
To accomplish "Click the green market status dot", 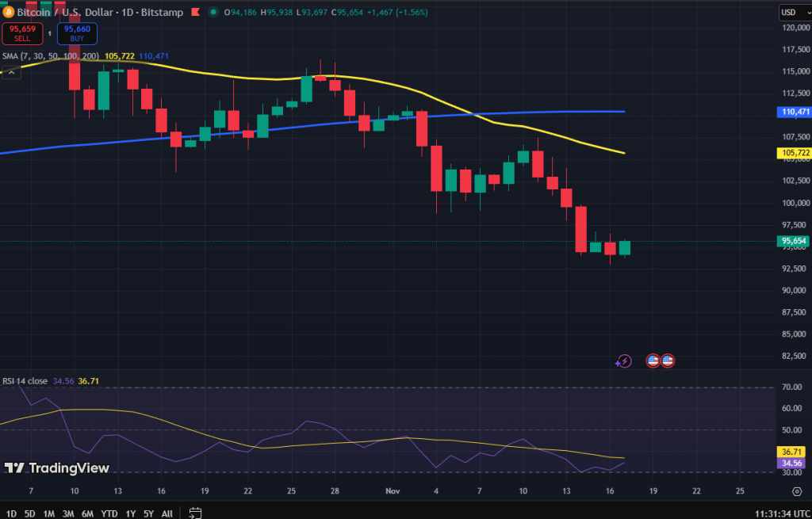I will coord(213,13).
